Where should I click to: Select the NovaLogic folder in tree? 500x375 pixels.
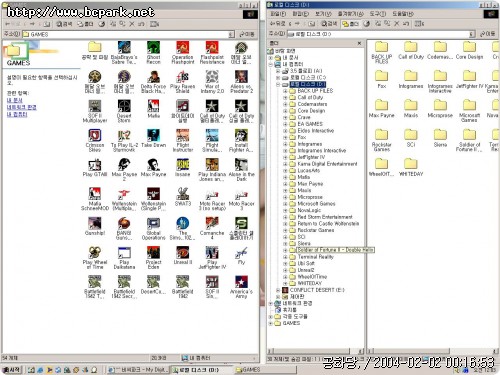coord(309,210)
